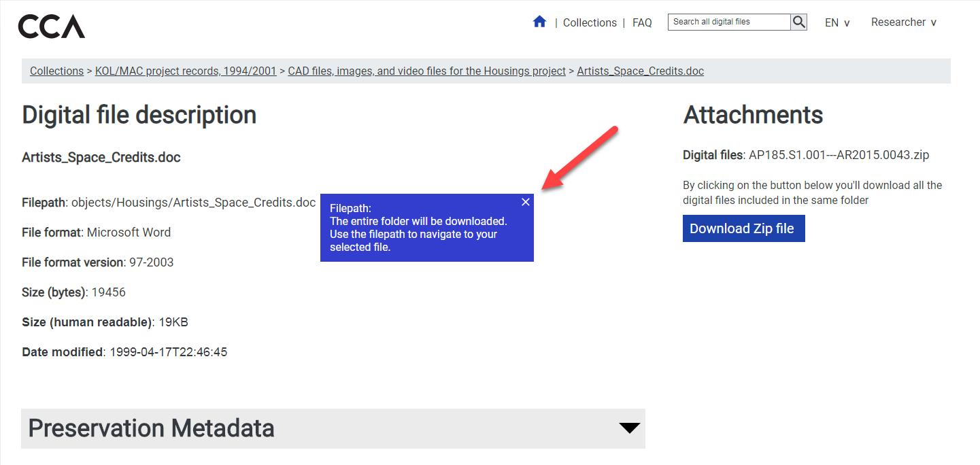The image size is (980, 465).
Task: Select filepath objects/Housings/Artists_Space_Credits.doc text
Action: coord(194,203)
